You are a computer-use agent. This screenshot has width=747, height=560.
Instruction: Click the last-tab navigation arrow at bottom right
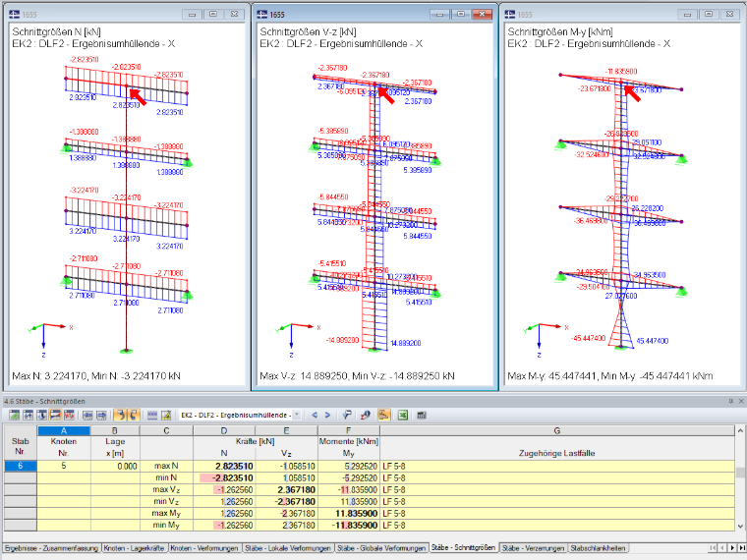[741, 548]
